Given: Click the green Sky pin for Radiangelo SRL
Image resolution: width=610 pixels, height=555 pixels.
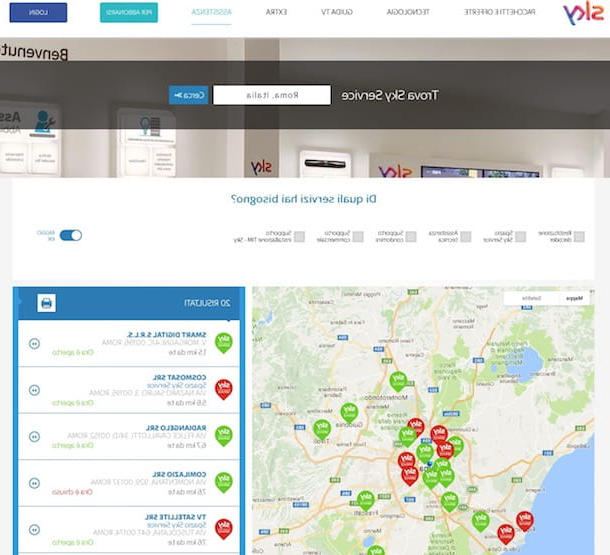Looking at the screenshot, I should click(224, 436).
